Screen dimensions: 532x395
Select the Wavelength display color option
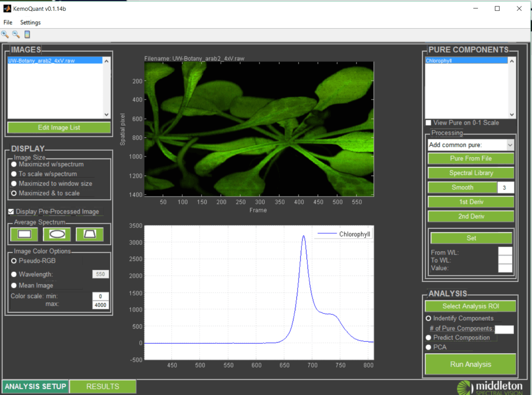point(14,274)
